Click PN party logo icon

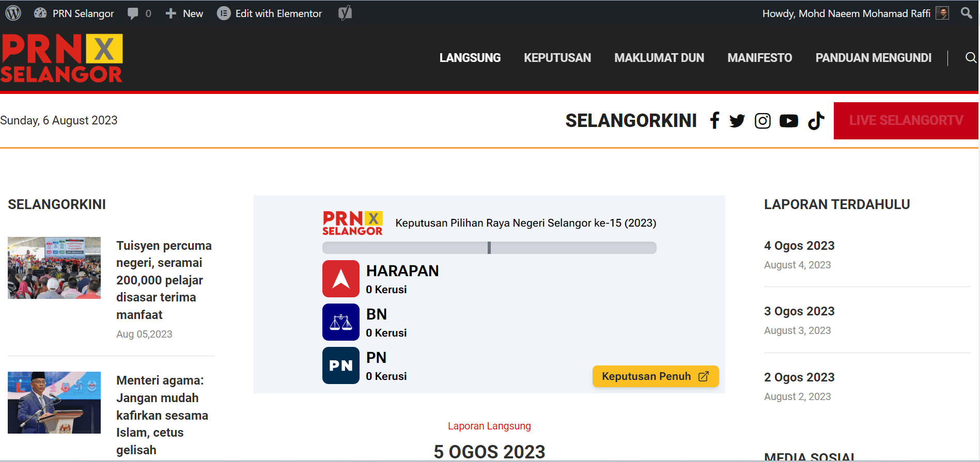341,365
